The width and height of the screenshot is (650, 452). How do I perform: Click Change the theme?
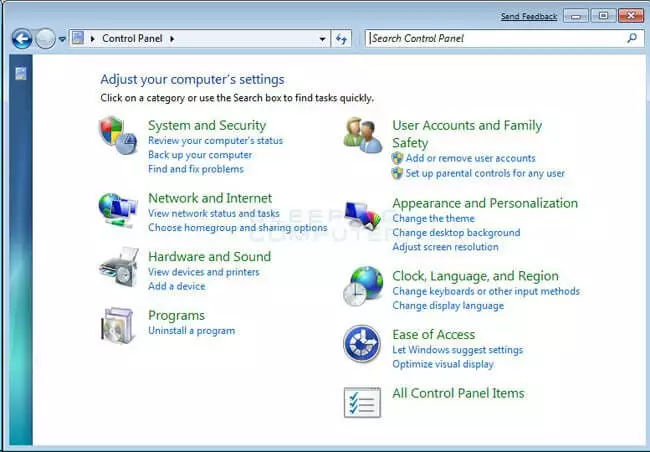click(433, 218)
